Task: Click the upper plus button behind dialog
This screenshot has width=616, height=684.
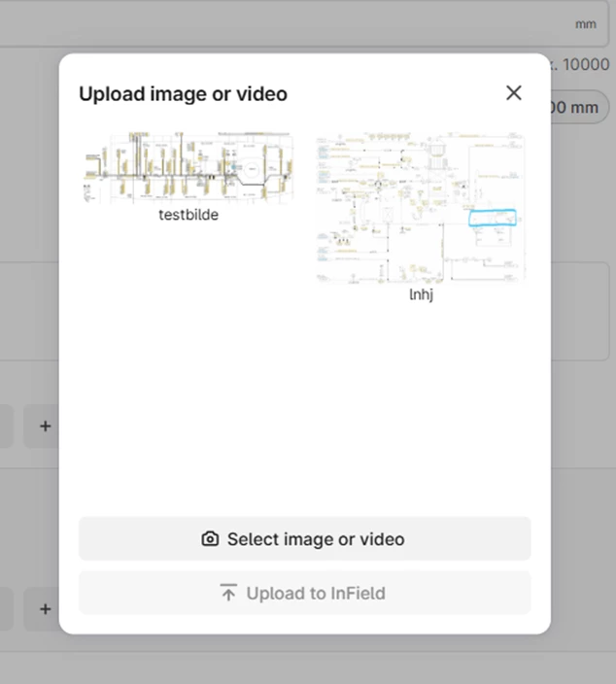Action: click(44, 427)
